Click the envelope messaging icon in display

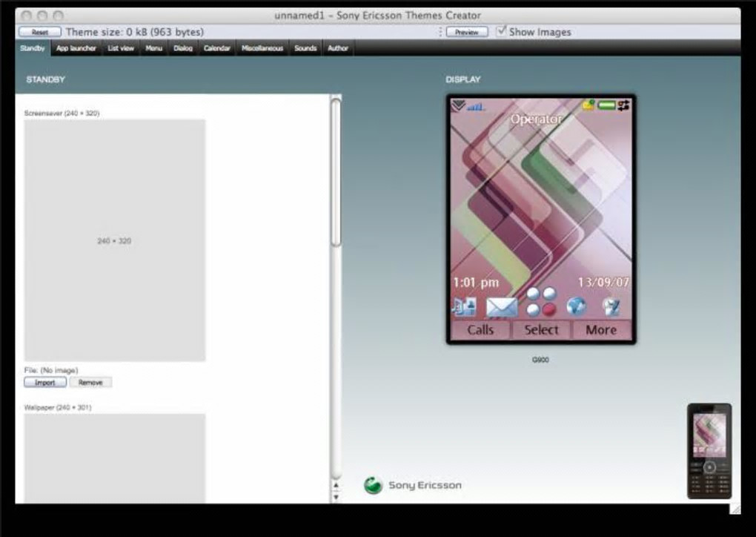click(502, 307)
